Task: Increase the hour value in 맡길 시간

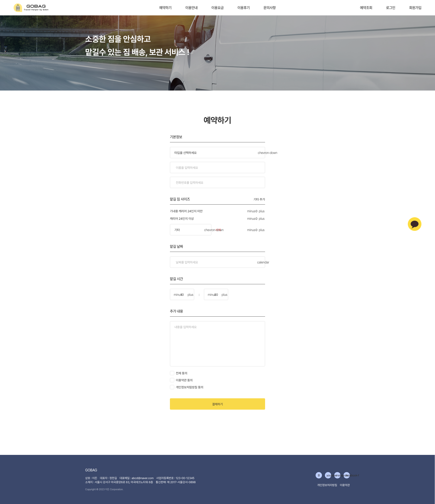Action: tap(190, 295)
